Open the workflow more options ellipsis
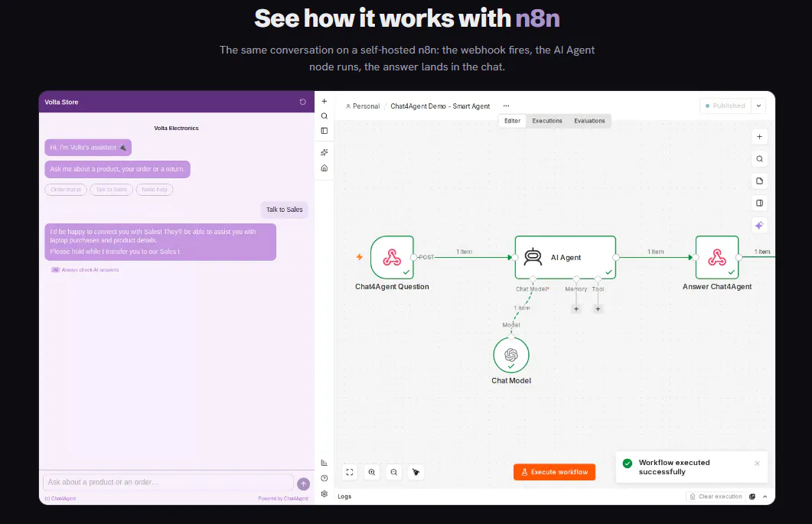 [x=506, y=106]
